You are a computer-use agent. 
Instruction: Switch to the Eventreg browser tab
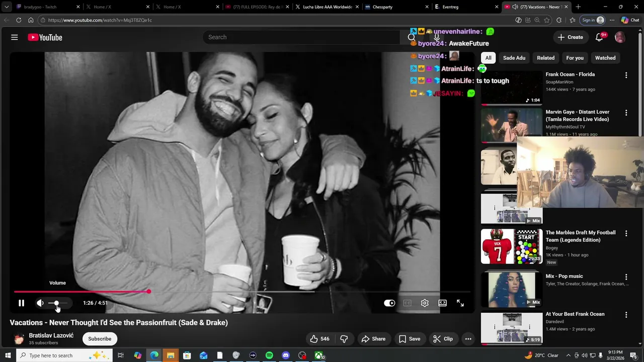(466, 7)
